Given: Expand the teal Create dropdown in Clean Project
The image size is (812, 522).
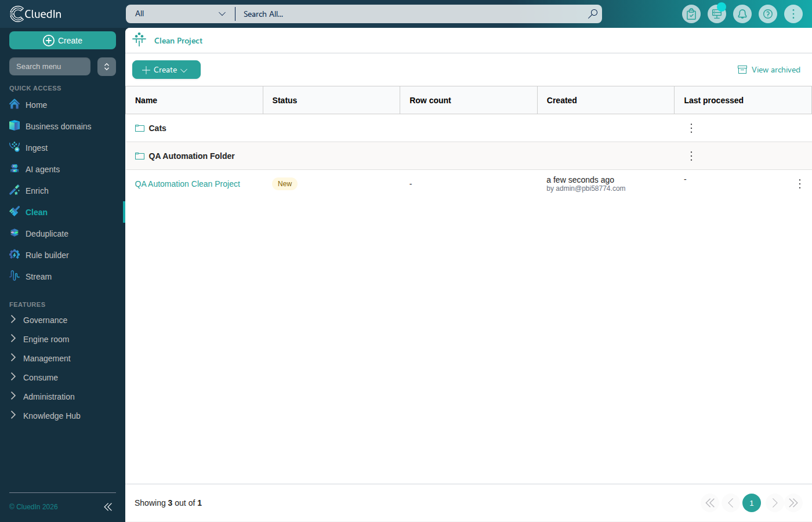Looking at the screenshot, I should point(166,70).
